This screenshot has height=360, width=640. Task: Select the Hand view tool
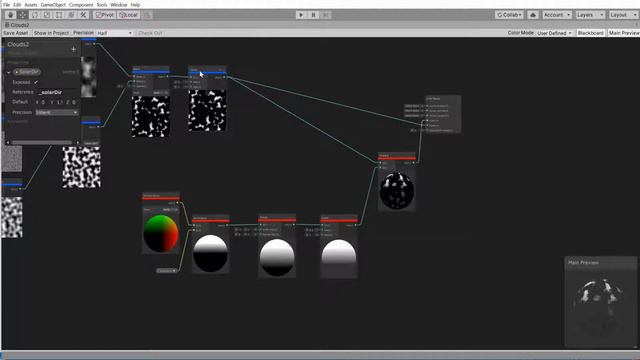tap(10, 15)
